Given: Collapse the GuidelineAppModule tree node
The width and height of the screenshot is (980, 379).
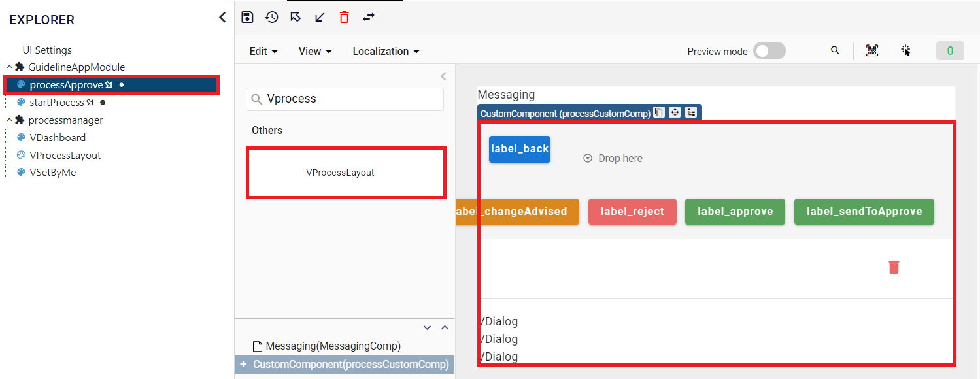Looking at the screenshot, I should pyautogui.click(x=9, y=67).
